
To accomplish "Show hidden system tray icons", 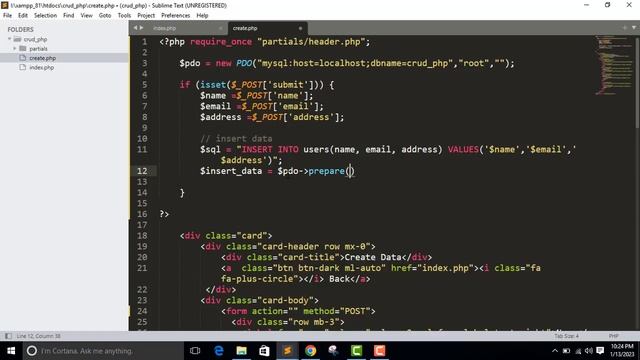I will (555, 351).
